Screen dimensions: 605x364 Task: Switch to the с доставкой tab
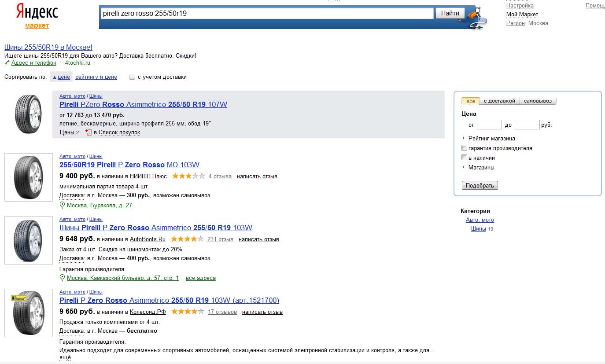pyautogui.click(x=499, y=101)
